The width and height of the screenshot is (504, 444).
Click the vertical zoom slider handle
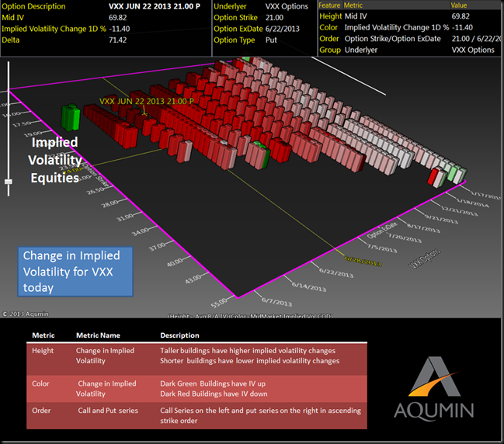coord(9,182)
